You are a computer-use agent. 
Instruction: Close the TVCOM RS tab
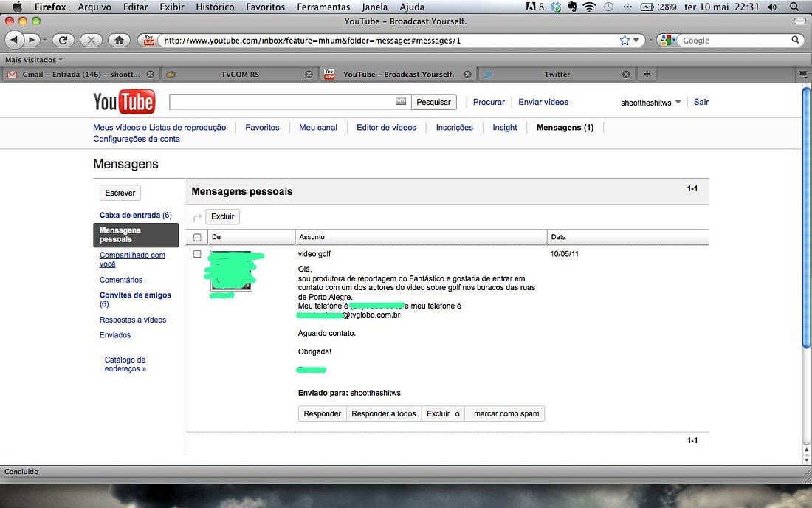point(309,74)
